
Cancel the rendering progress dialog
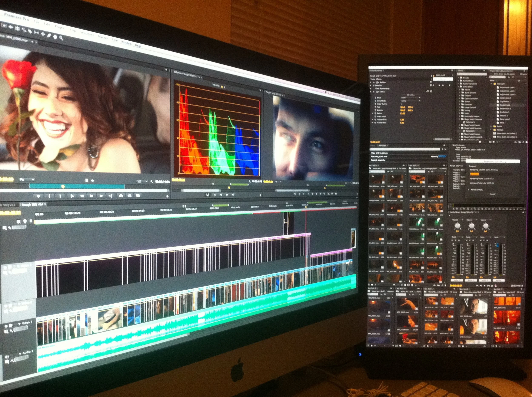tap(492, 194)
